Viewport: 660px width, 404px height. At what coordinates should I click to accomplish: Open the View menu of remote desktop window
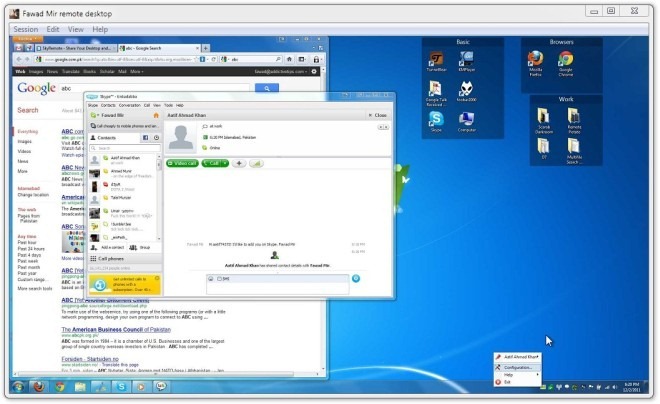tap(75, 29)
